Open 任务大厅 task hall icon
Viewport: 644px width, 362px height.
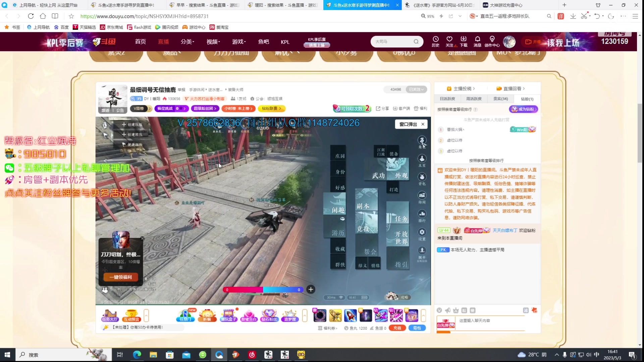110,315
